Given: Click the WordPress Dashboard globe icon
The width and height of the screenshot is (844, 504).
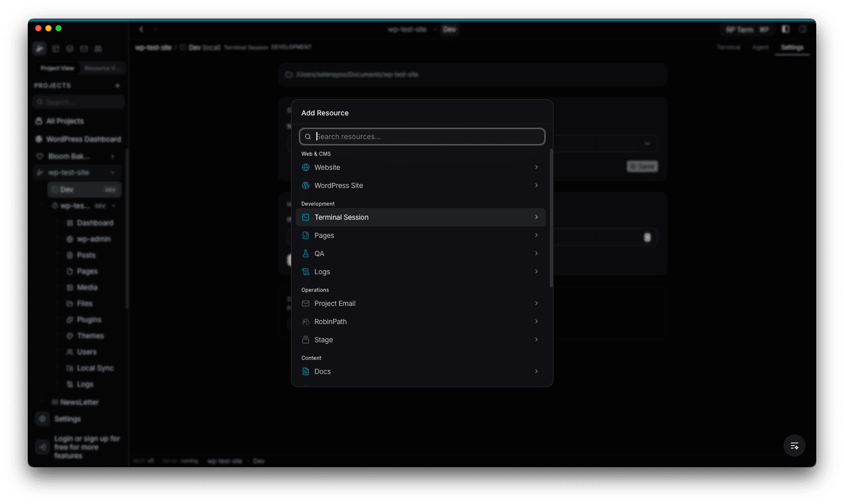Looking at the screenshot, I should [x=39, y=139].
